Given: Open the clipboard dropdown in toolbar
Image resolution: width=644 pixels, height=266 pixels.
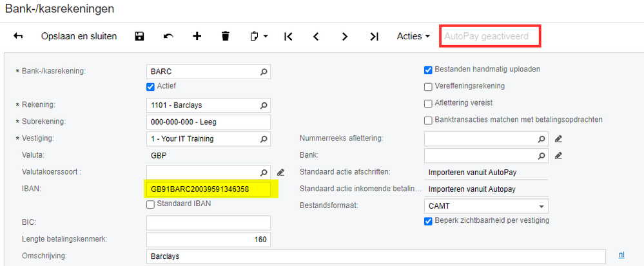Looking at the screenshot, I should point(259,37).
